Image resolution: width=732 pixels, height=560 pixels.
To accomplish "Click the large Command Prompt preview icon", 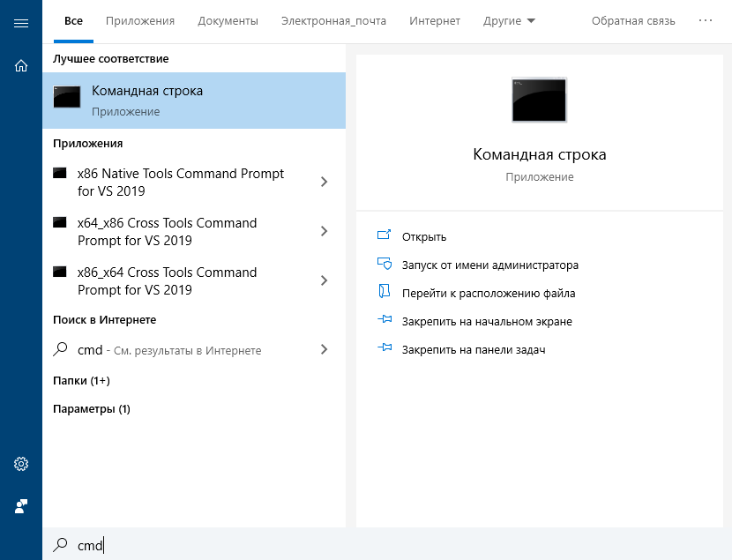I will pyautogui.click(x=539, y=100).
